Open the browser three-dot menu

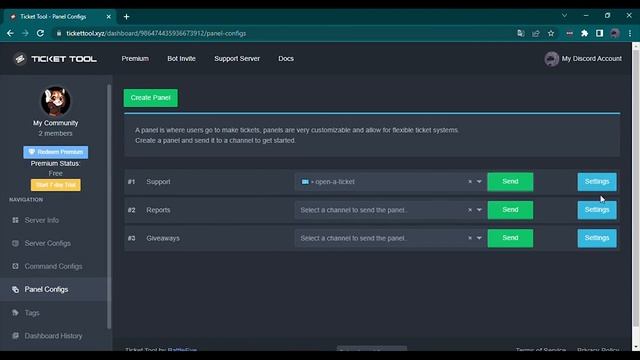point(630,33)
